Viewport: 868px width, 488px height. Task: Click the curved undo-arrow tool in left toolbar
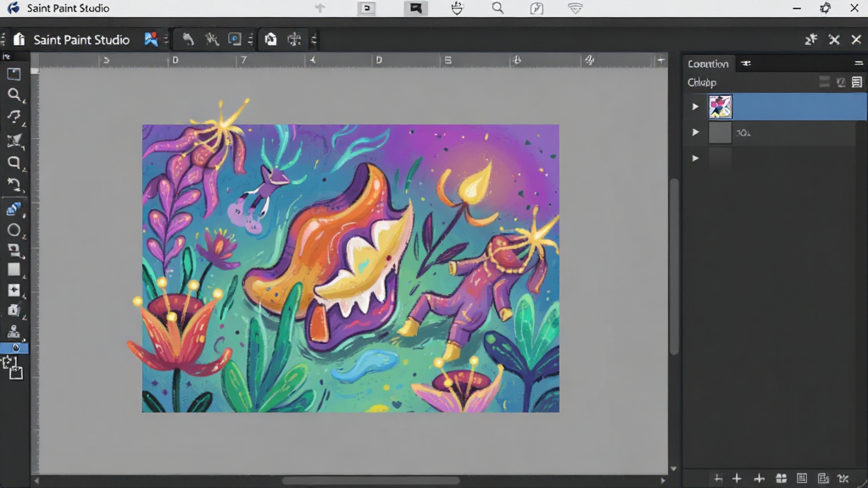(x=14, y=184)
